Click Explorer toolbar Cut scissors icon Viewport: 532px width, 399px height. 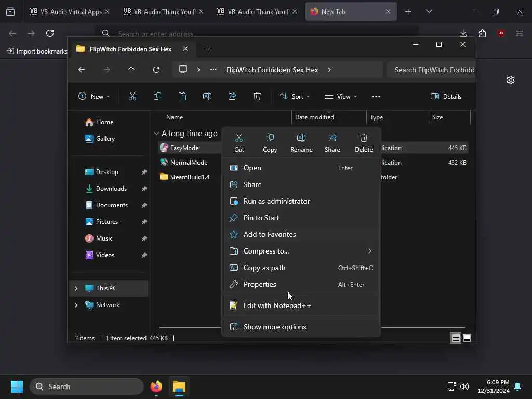pos(132,96)
